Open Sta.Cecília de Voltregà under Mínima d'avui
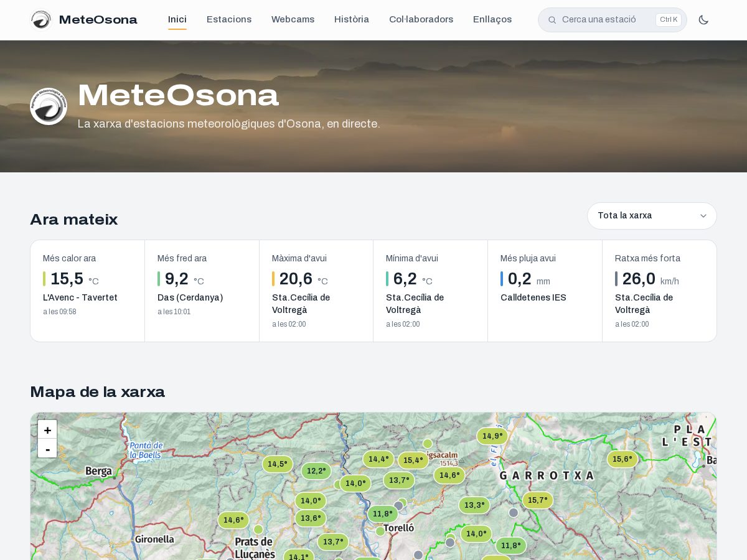 coord(415,304)
